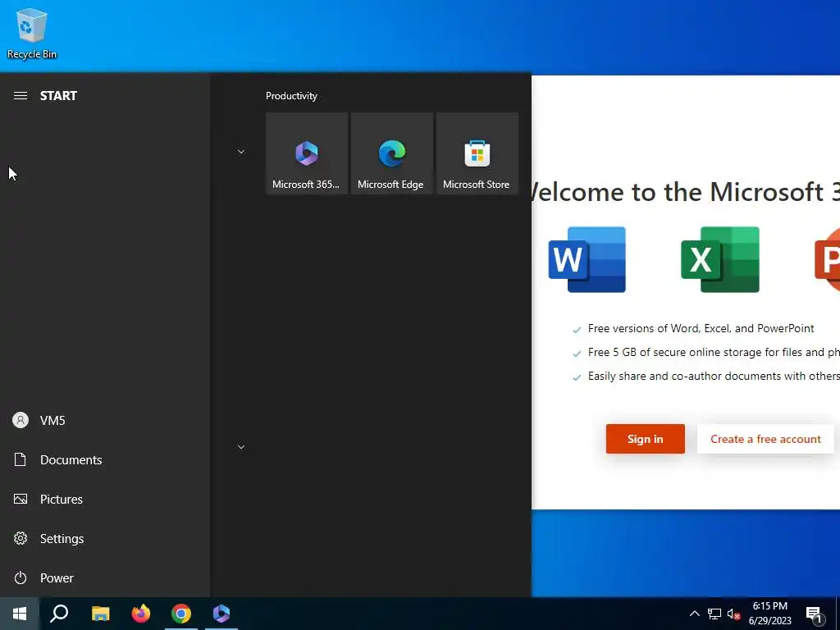The width and height of the screenshot is (840, 630).
Task: Click the 'Easily share and co-author documents' line
Action: click(x=714, y=376)
